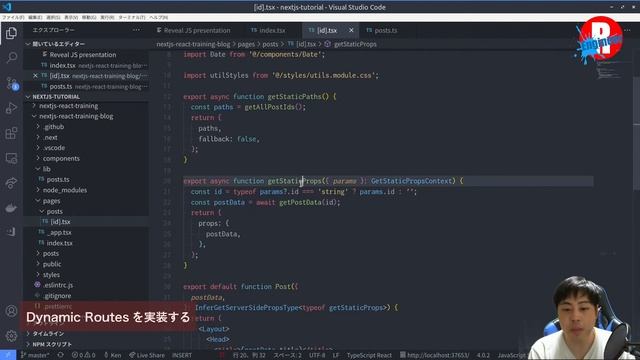This screenshot has width=640, height=360.
Task: Collapse the lib folder
Action: (x=47, y=169)
